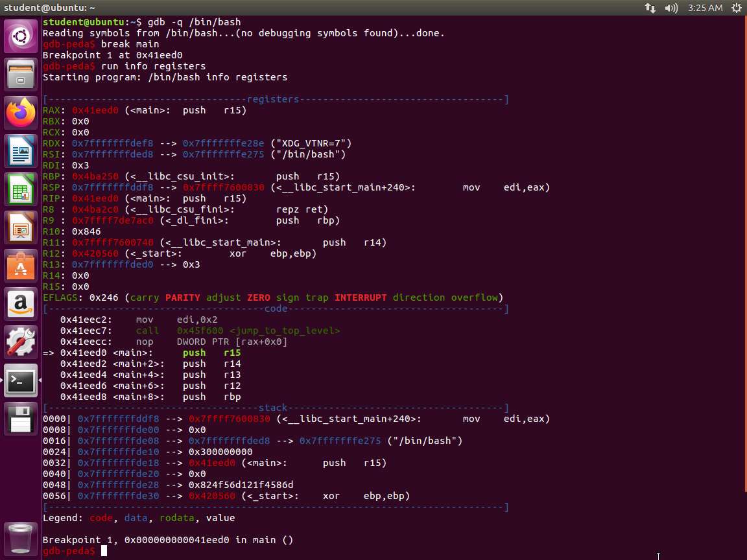Launch the Files file manager
The image size is (747, 560).
21,75
